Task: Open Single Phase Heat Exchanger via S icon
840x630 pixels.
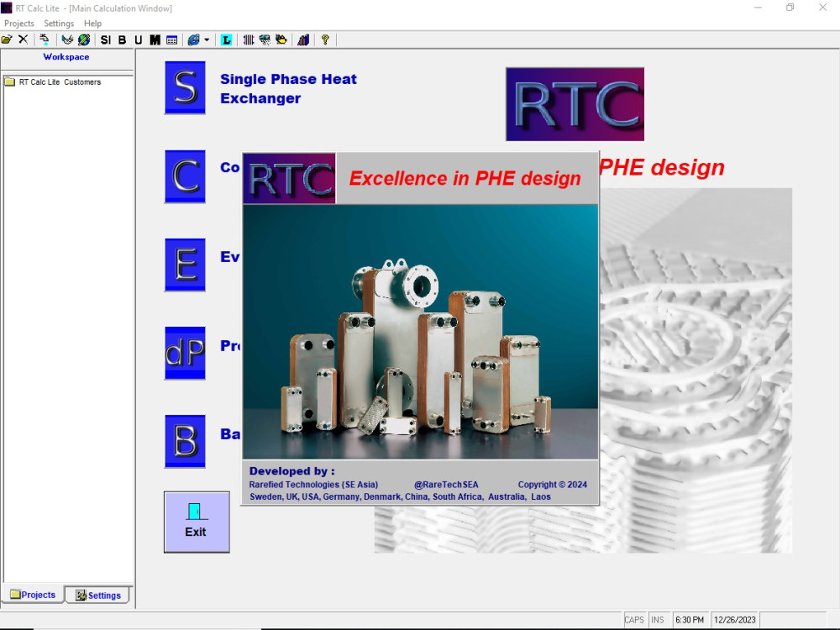Action: coord(185,87)
